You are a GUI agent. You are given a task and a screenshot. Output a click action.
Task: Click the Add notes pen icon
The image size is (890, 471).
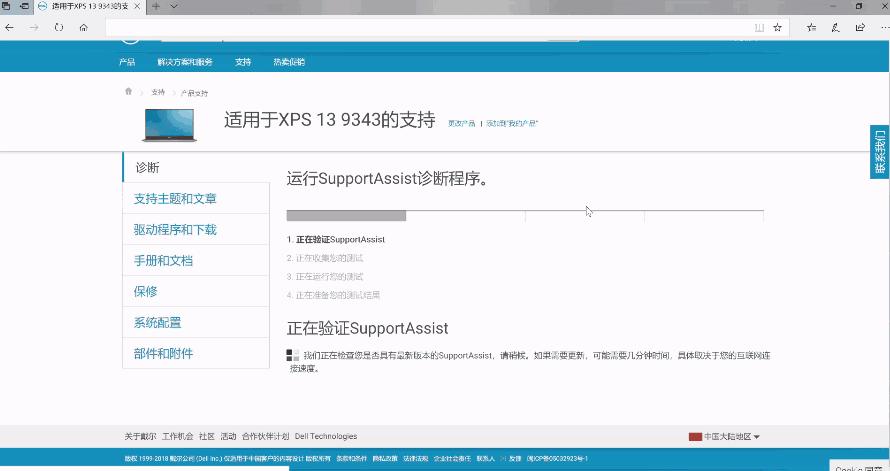click(x=836, y=27)
